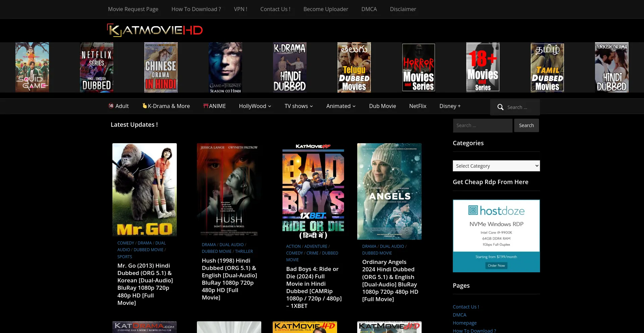Image resolution: width=644 pixels, height=333 pixels.
Task: Open the hostdoze NVMe Windows RDP ad
Action: click(x=496, y=236)
